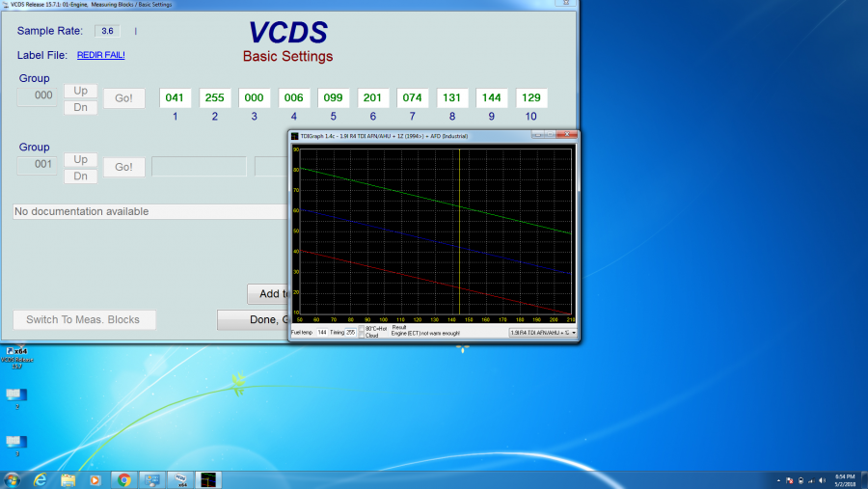Open the Windows Start menu

[x=13, y=479]
